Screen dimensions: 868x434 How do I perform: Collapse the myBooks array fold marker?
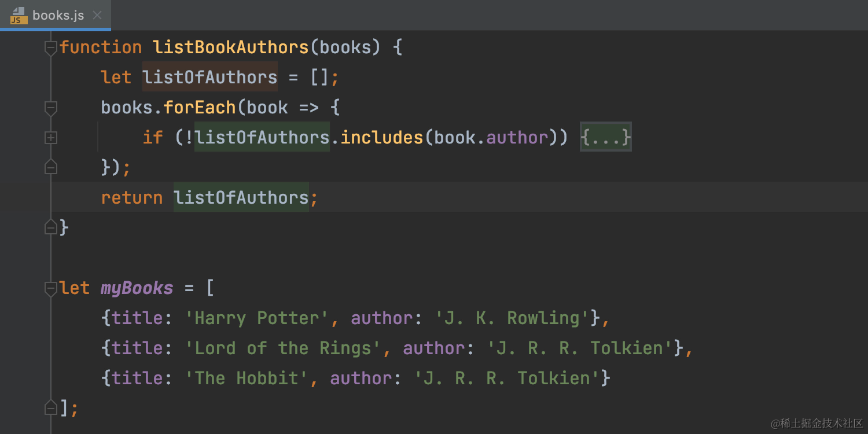[51, 289]
